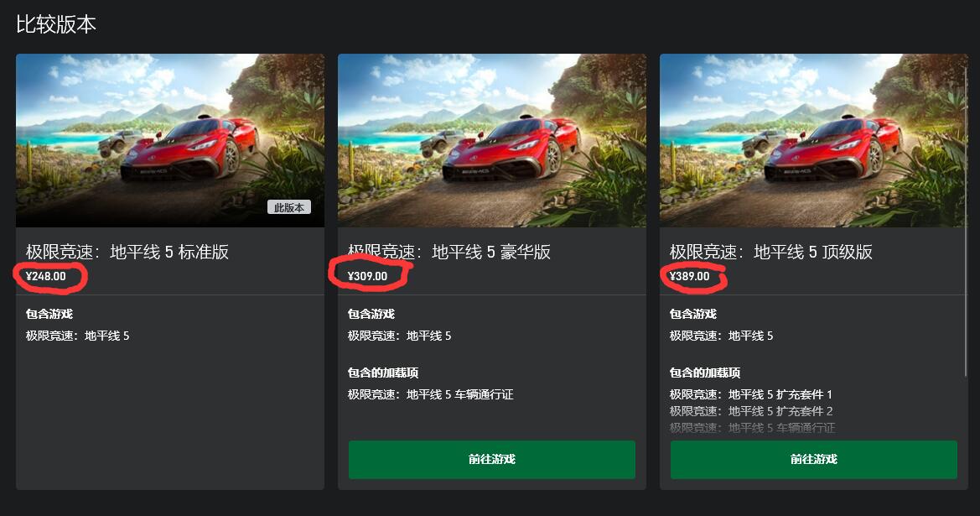980x516 pixels.
Task: Click the included game name in 标准版 card
Action: pos(77,336)
